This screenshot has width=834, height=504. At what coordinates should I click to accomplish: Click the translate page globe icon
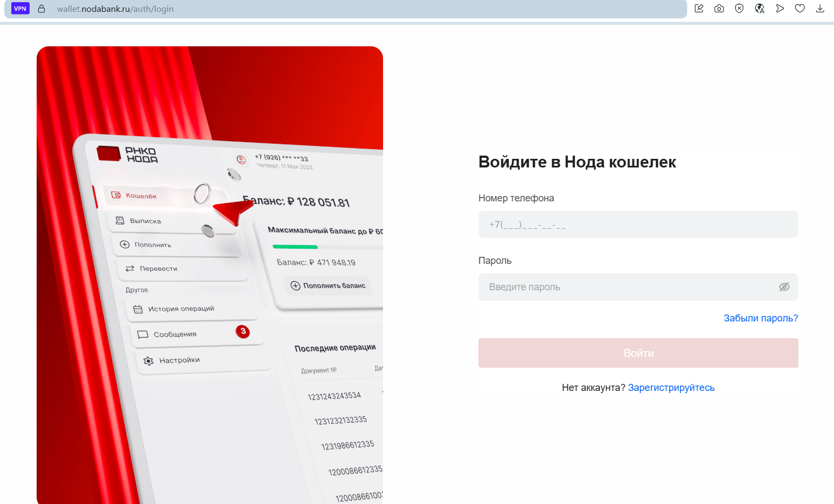[760, 9]
